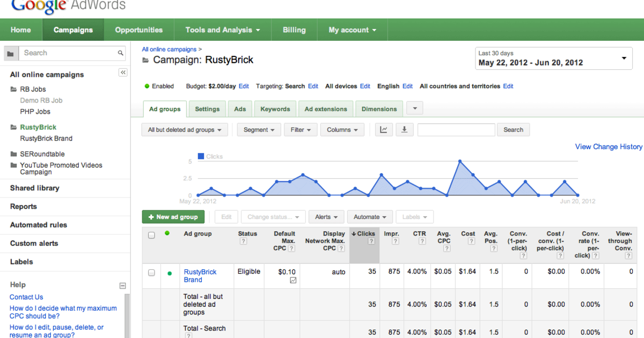
Task: Click the question mark icon under Status column
Action: [244, 242]
